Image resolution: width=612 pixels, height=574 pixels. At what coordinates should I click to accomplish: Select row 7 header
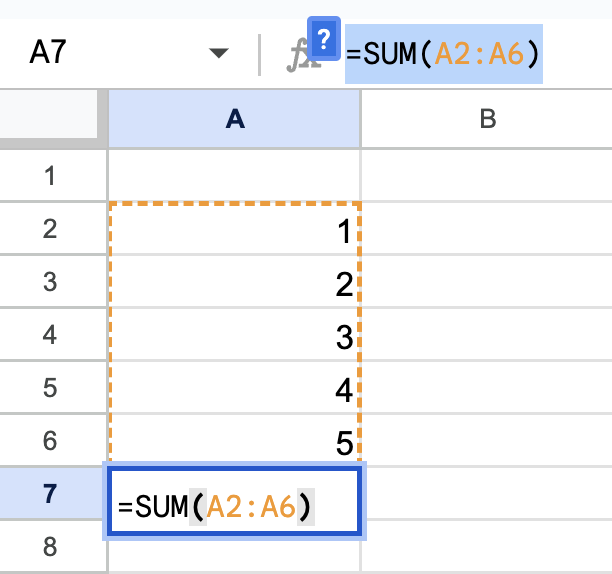(x=52, y=493)
